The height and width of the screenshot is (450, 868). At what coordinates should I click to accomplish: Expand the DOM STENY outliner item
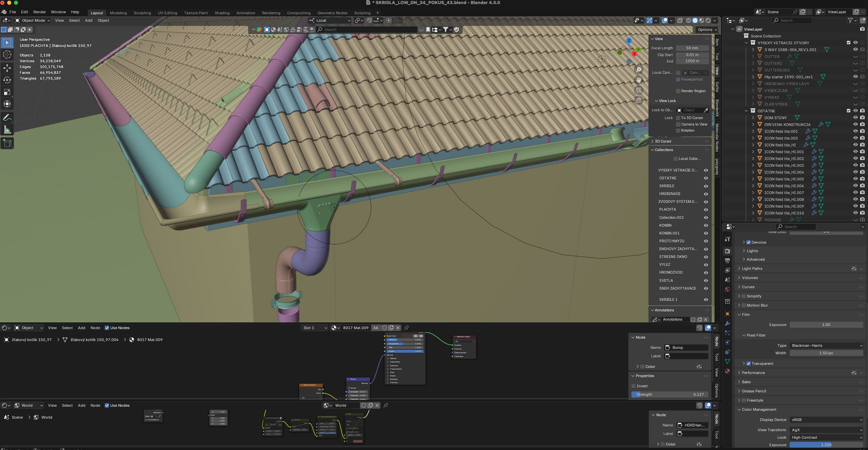pos(753,118)
